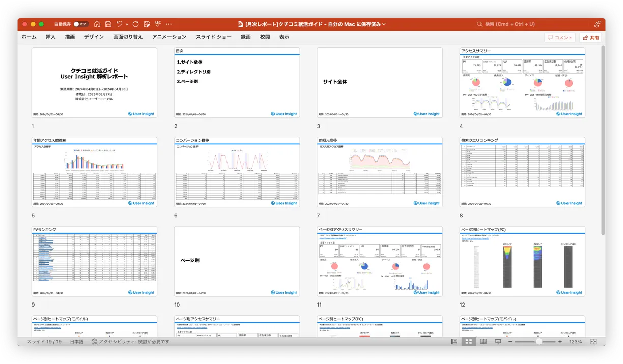Click the 検索 search field
Screen dimensions: 623x364
509,24
